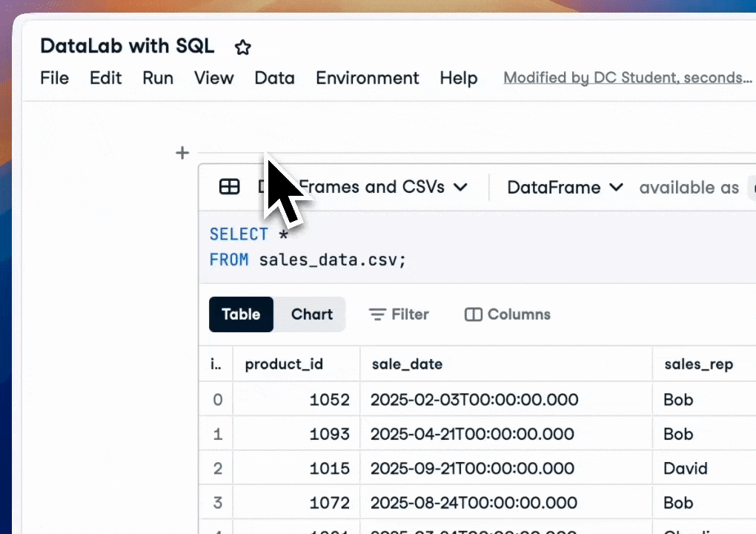Screen dimensions: 756x534
Task: Open the DataFrames and CSVs source dropdown
Action: point(364,187)
